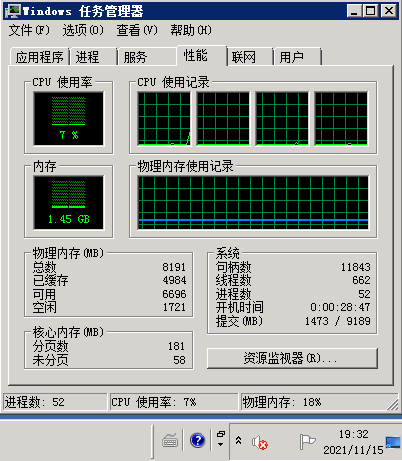Viewport: 402px width, 461px height.
Task: Switch to the 应用程序 tab
Action: 40,57
